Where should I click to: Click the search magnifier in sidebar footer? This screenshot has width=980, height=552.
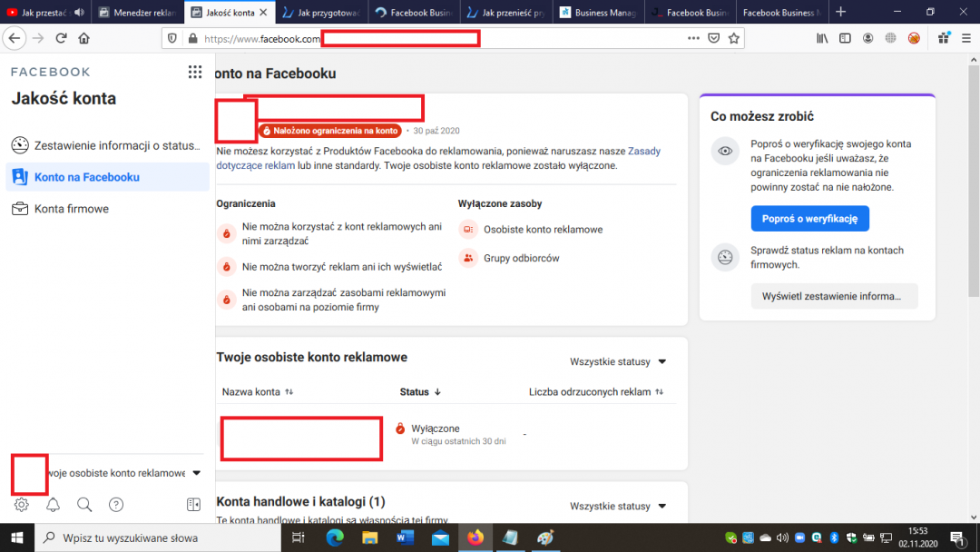tap(84, 505)
